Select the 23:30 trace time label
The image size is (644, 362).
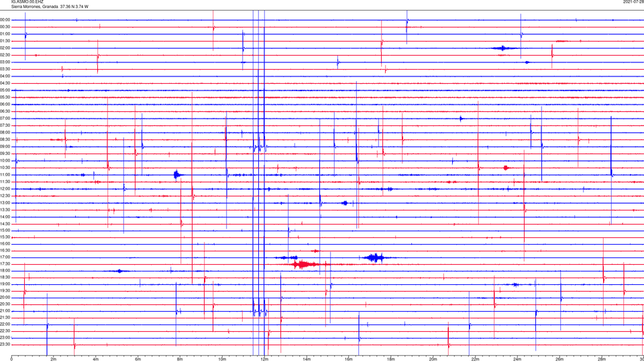5,345
